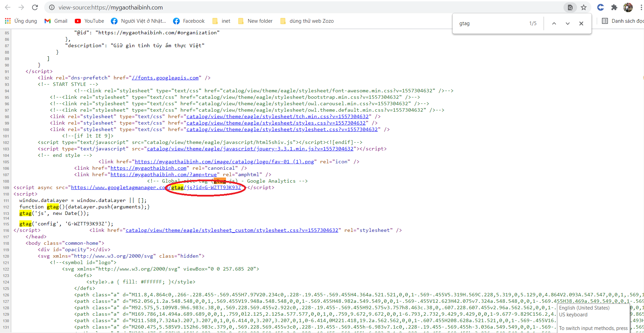644x333 pixels.
Task: Click the "@id" organization line of JSON
Action: [x=147, y=33]
